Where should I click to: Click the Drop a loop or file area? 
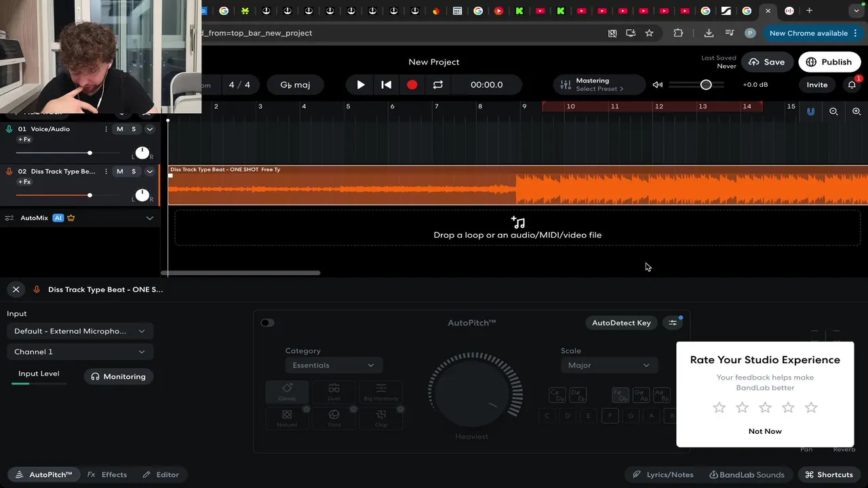(x=518, y=228)
